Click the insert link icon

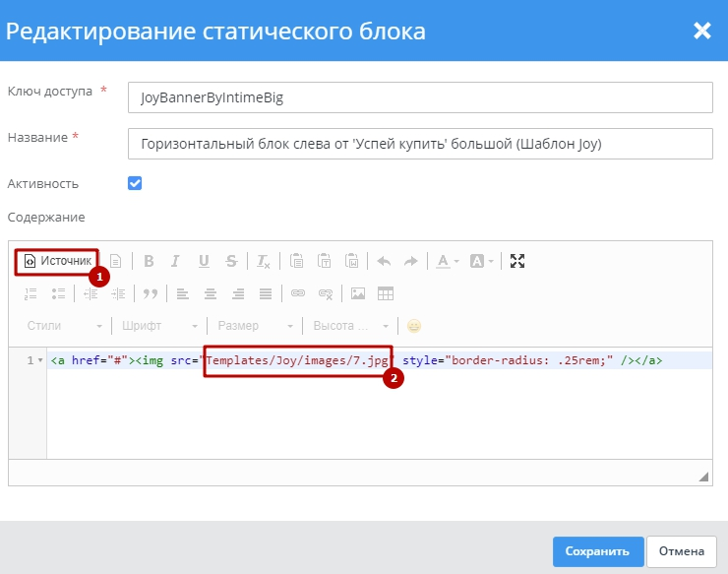[298, 293]
